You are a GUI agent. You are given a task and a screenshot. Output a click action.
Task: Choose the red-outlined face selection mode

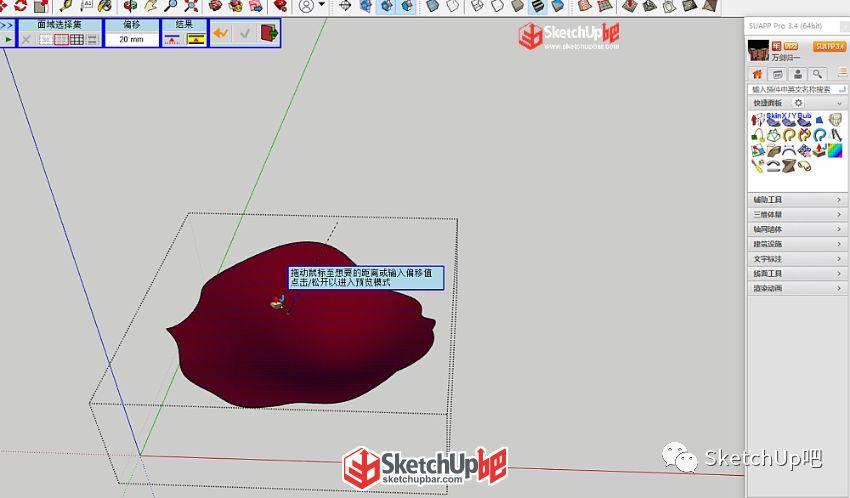coord(61,40)
